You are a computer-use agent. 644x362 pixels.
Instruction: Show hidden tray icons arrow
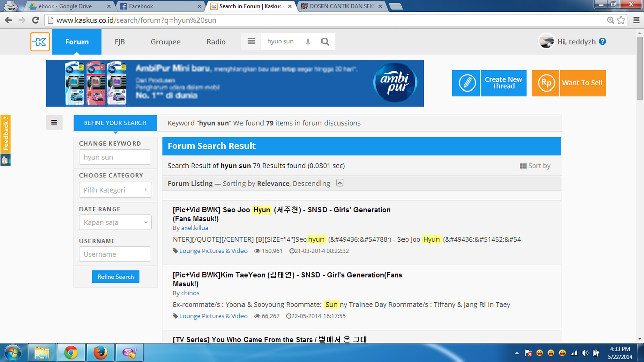517,353
